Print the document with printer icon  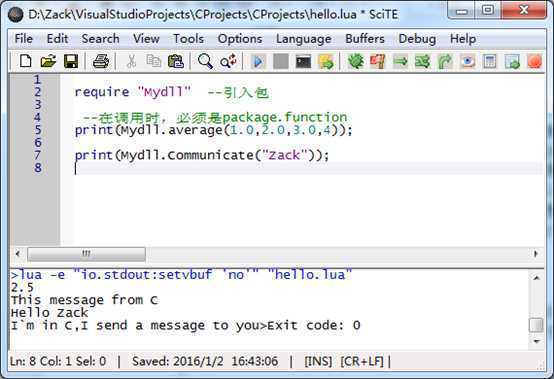[x=101, y=61]
